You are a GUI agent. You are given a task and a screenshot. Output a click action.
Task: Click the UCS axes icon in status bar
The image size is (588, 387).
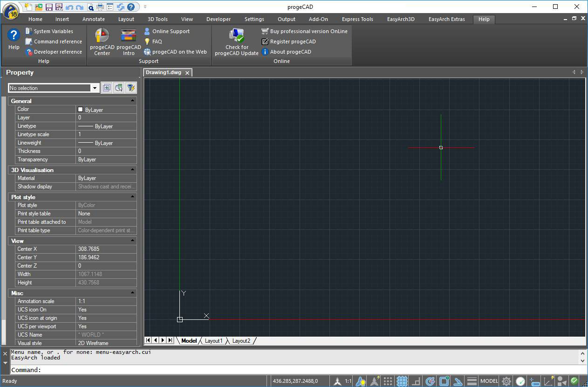click(x=548, y=381)
